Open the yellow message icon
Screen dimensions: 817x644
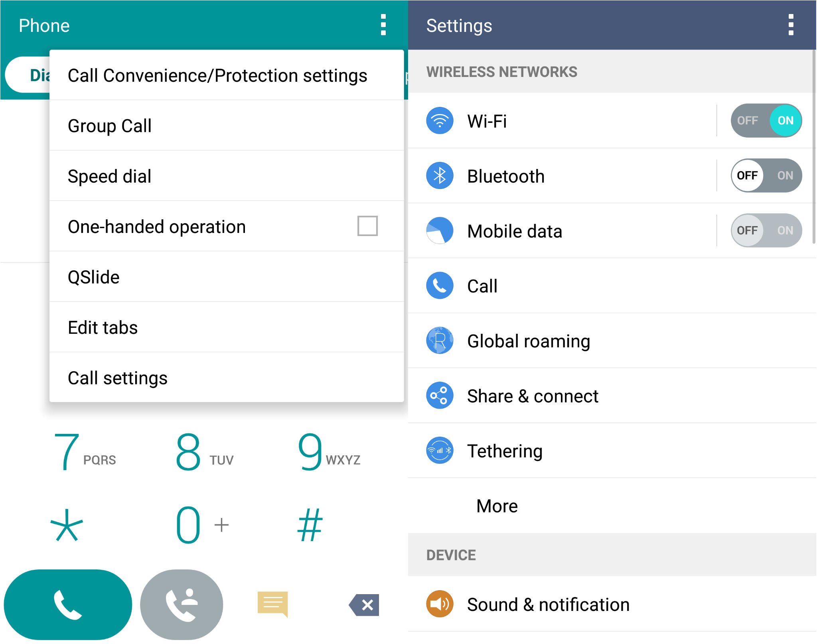pyautogui.click(x=273, y=604)
